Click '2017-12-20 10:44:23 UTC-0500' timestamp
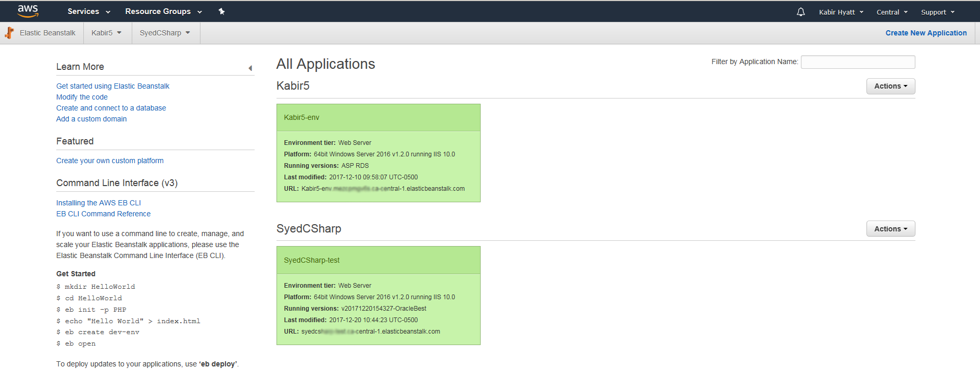 pos(373,320)
